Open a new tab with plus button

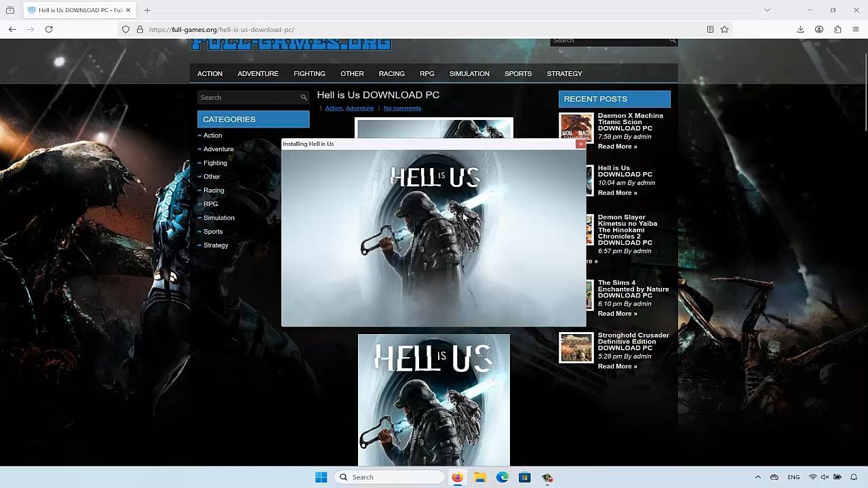pos(147,10)
